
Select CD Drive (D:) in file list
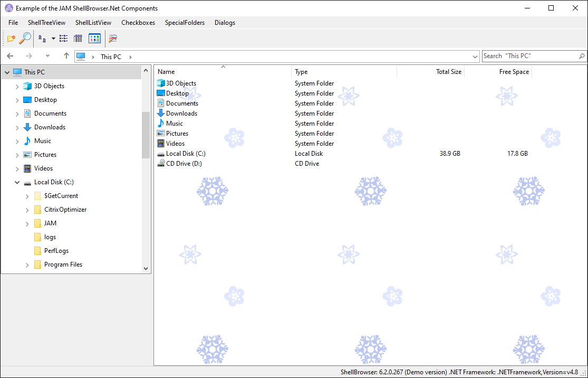point(184,164)
